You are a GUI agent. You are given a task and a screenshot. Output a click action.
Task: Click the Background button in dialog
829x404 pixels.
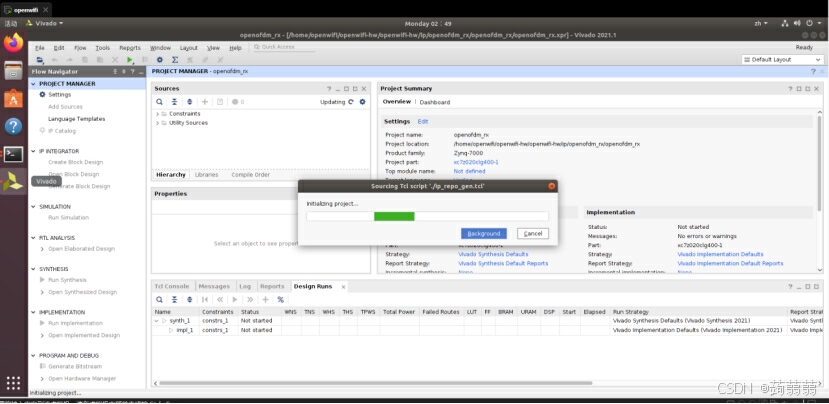pyautogui.click(x=484, y=234)
